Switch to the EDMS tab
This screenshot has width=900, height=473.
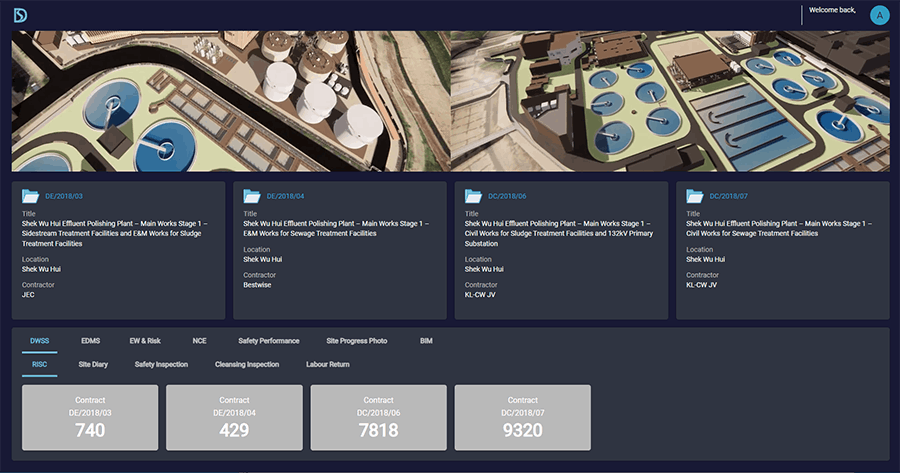[90, 341]
